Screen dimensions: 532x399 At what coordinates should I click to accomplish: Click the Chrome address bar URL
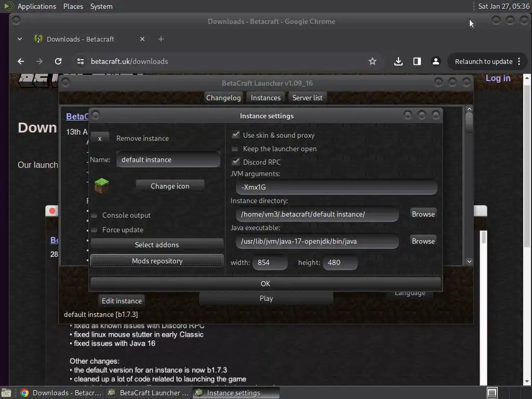click(x=129, y=61)
